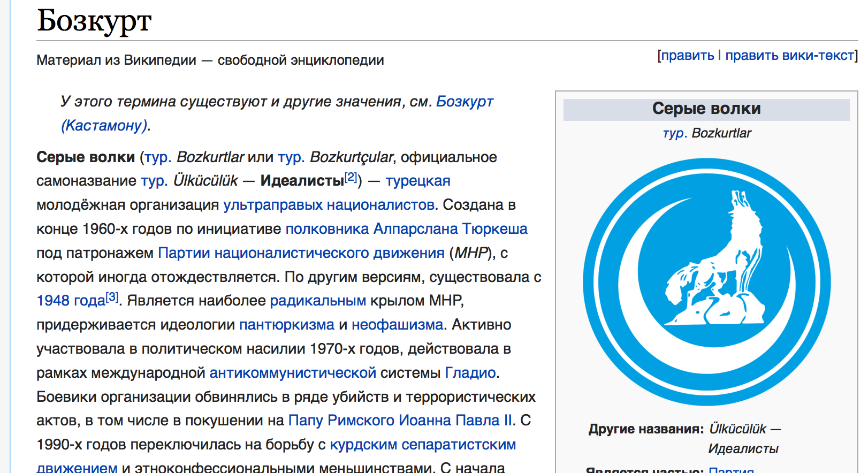Click the 'тур.' link before Ülkücülük
868x473 pixels.
pyautogui.click(x=155, y=181)
